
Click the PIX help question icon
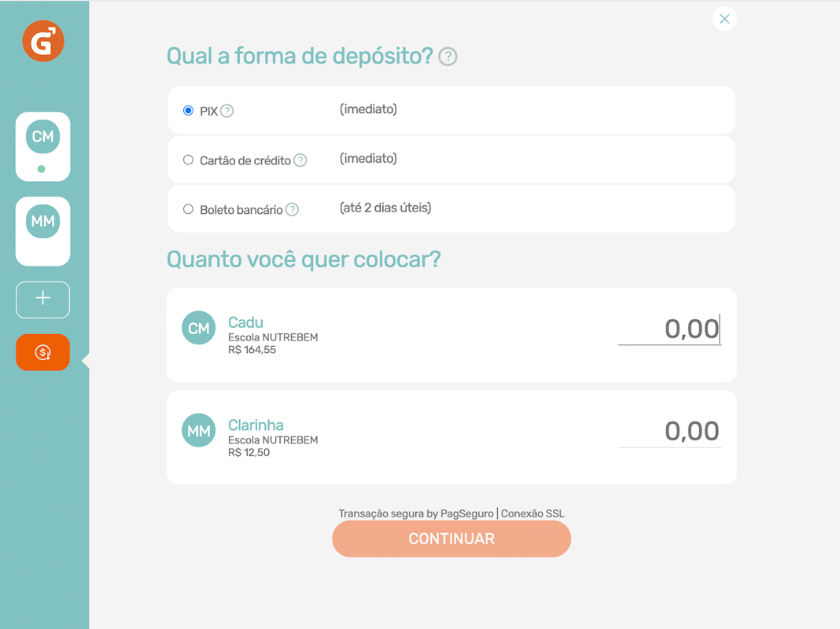tap(227, 111)
